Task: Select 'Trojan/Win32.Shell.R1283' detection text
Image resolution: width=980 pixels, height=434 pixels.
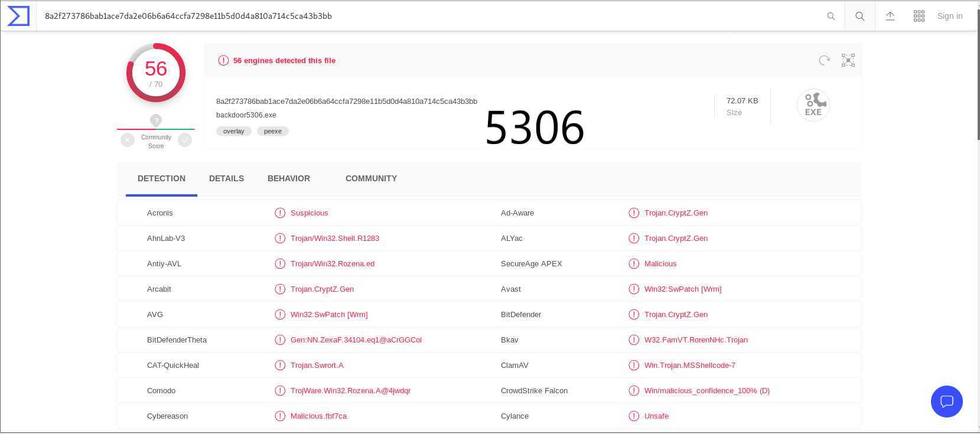Action: [335, 239]
